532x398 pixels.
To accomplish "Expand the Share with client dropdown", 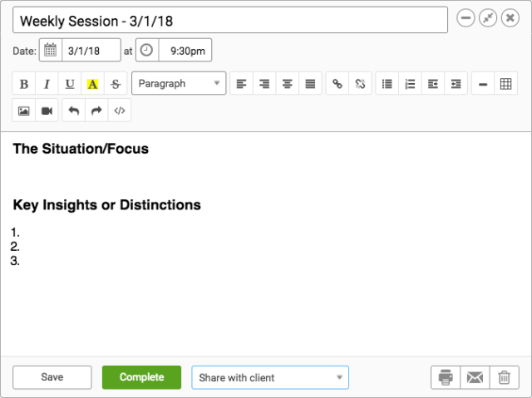I will pos(270,377).
